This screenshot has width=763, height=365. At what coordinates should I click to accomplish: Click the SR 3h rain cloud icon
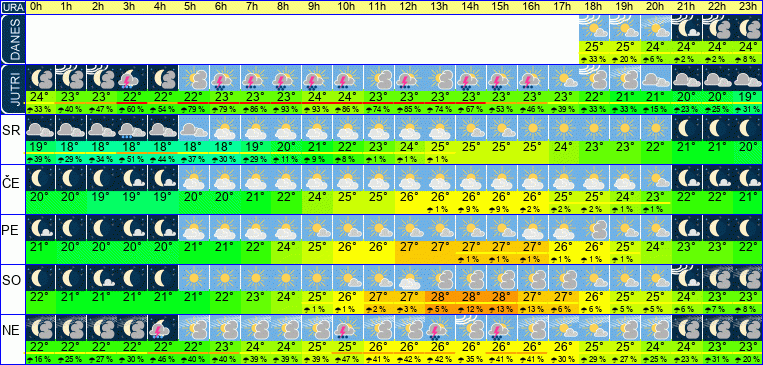coord(132,128)
